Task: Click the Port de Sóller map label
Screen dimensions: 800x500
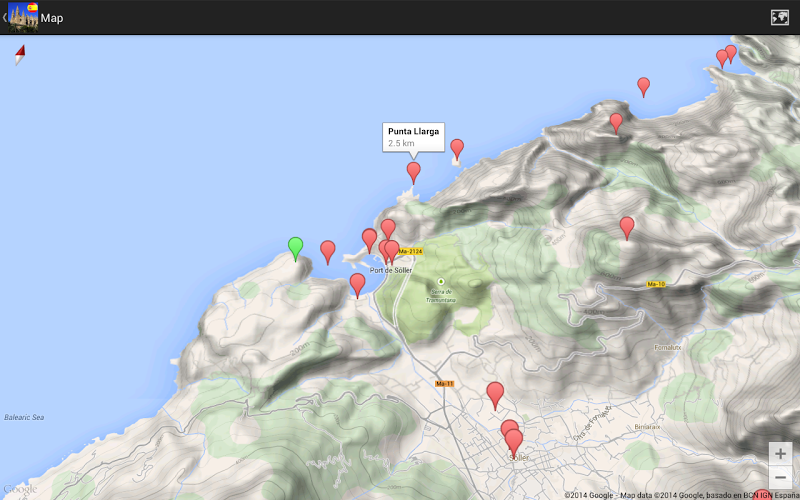Action: [x=391, y=270]
